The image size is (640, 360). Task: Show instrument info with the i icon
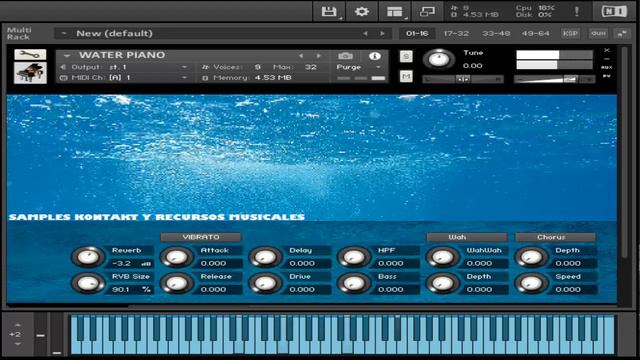(x=374, y=56)
